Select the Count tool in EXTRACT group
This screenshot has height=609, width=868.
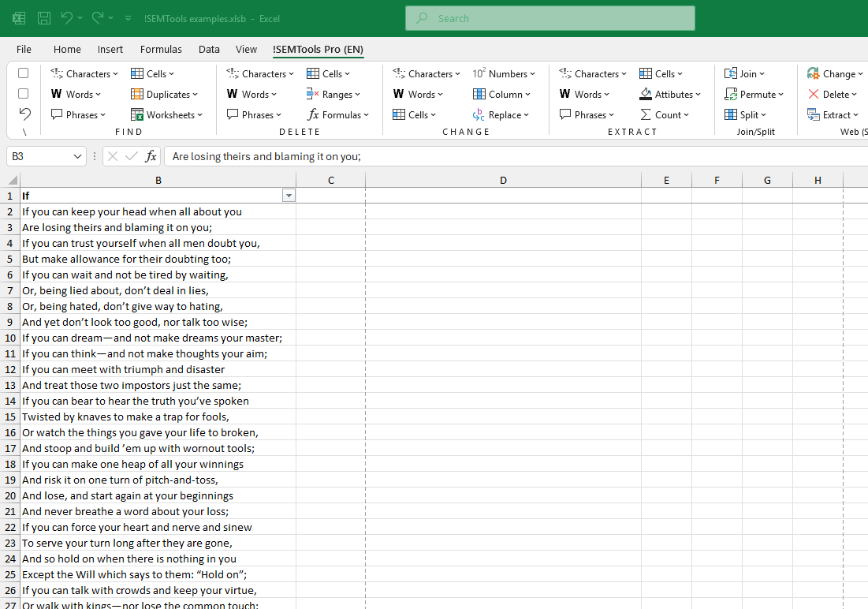tap(666, 114)
